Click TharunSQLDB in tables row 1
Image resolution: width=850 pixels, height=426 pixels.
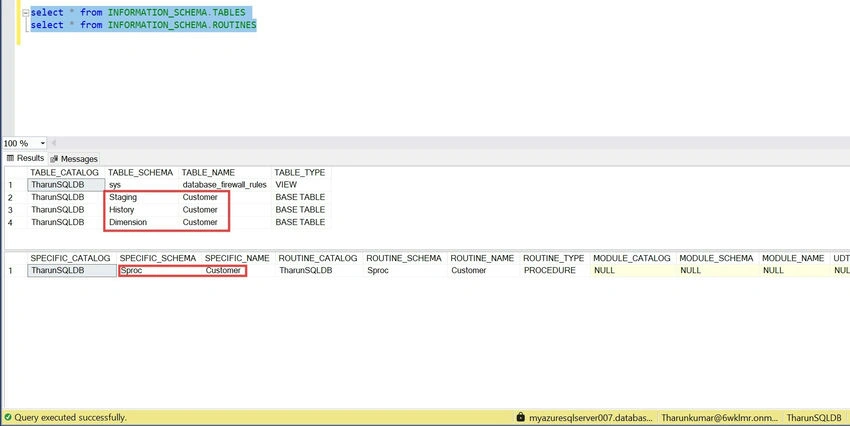pyautogui.click(x=66, y=185)
